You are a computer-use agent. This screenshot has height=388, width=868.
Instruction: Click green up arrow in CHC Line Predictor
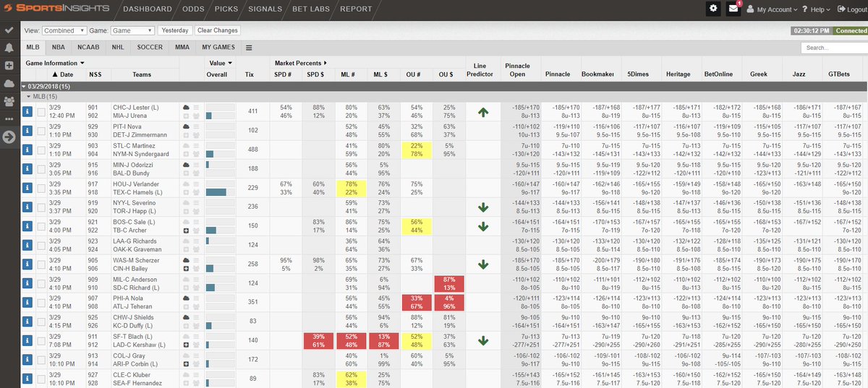tap(483, 111)
